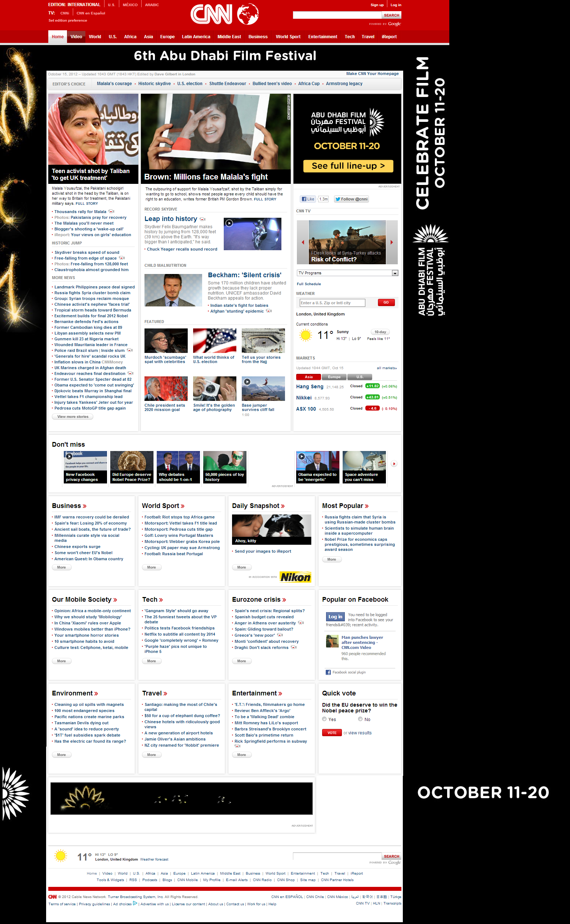Select Yes in the Quick vote poll

324,719
